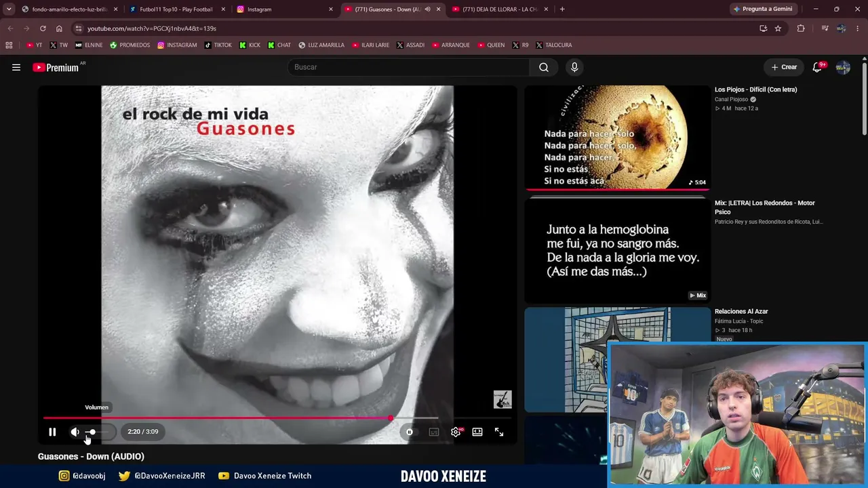
Task: Go to the browser home page
Action: 59,28
